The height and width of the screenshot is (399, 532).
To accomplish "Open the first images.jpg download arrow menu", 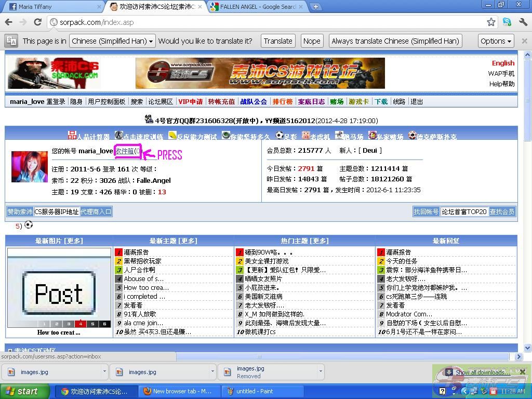I will click(104, 371).
